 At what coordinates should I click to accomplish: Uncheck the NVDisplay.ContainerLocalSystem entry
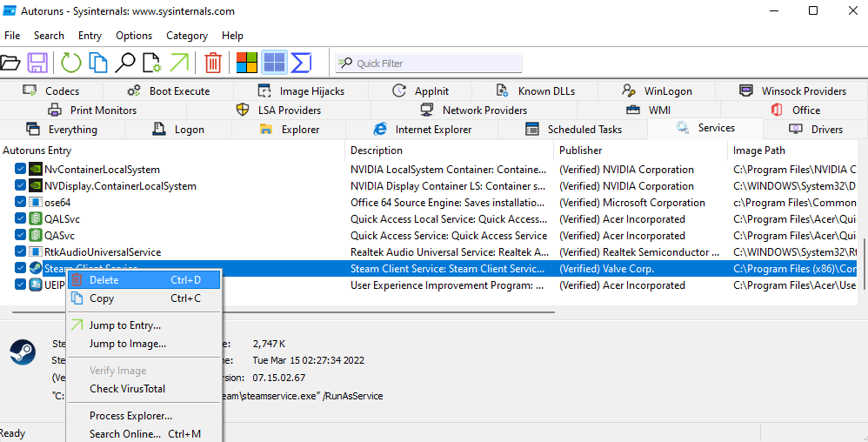pos(21,186)
